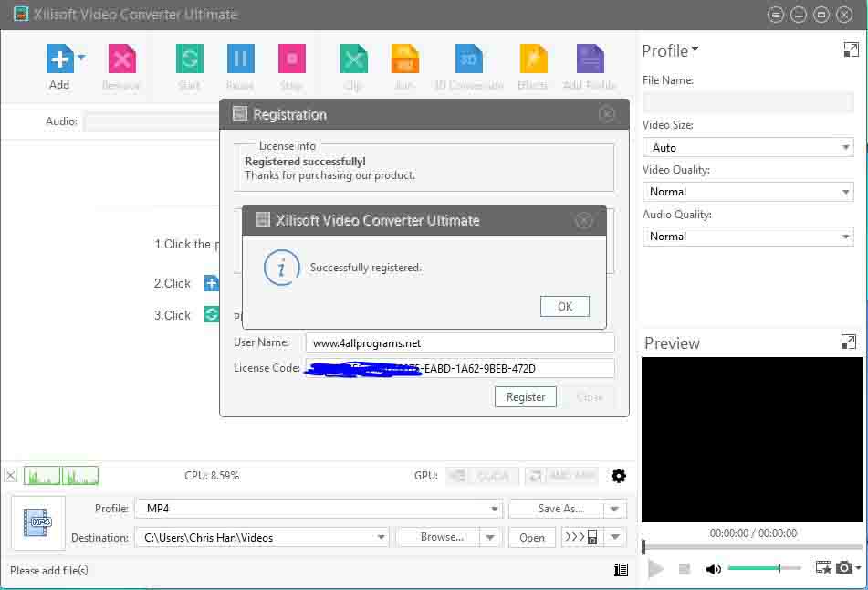Click the Clip toolbar icon

point(354,58)
